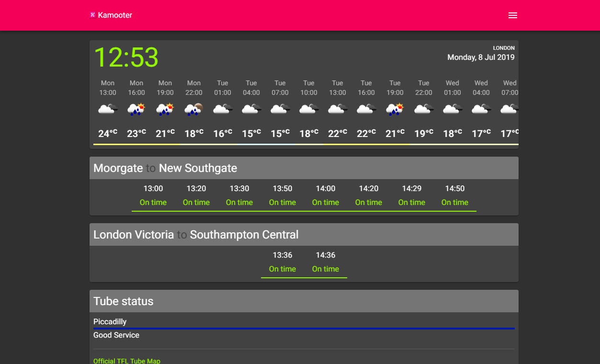
Task: Select the Tue 13:00 cloud icon
Action: (x=338, y=110)
